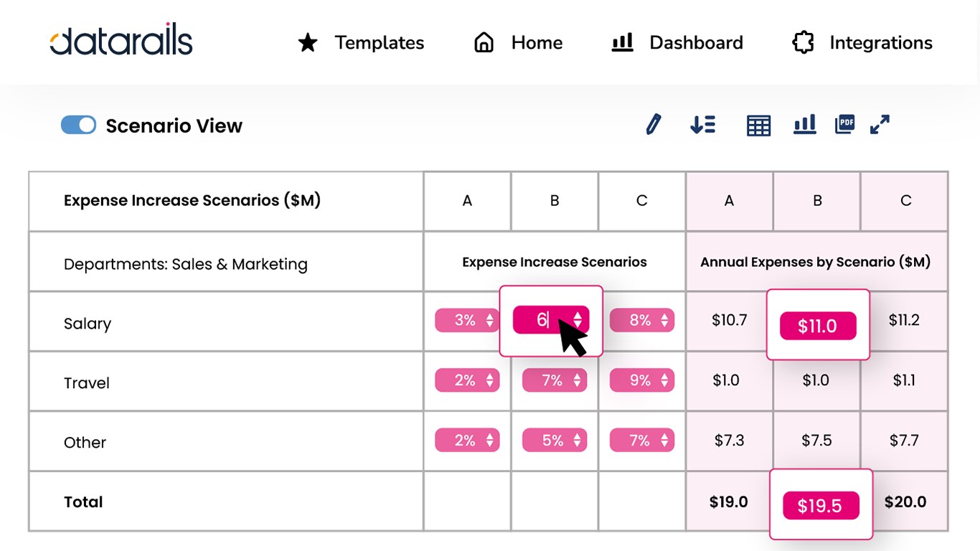This screenshot has width=980, height=551.
Task: Click the Templates star icon
Action: point(308,43)
